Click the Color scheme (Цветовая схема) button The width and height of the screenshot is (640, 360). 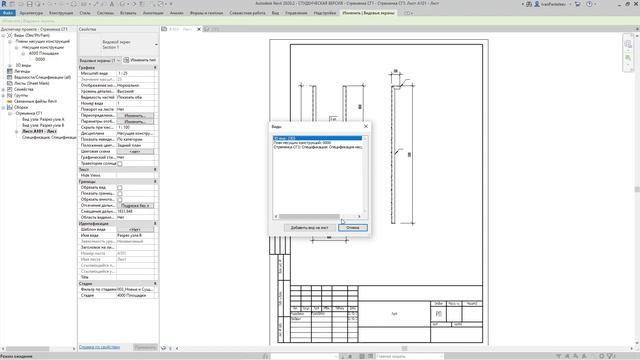click(x=135, y=151)
